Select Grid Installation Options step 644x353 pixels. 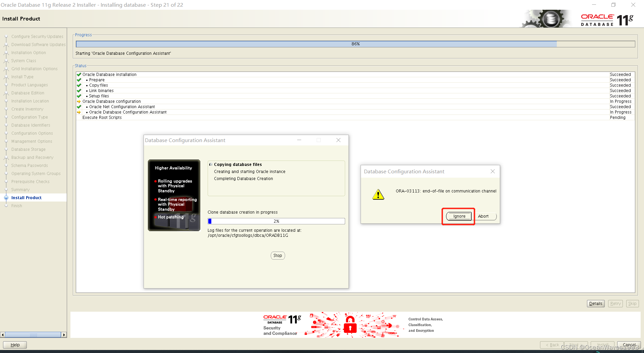(x=35, y=69)
